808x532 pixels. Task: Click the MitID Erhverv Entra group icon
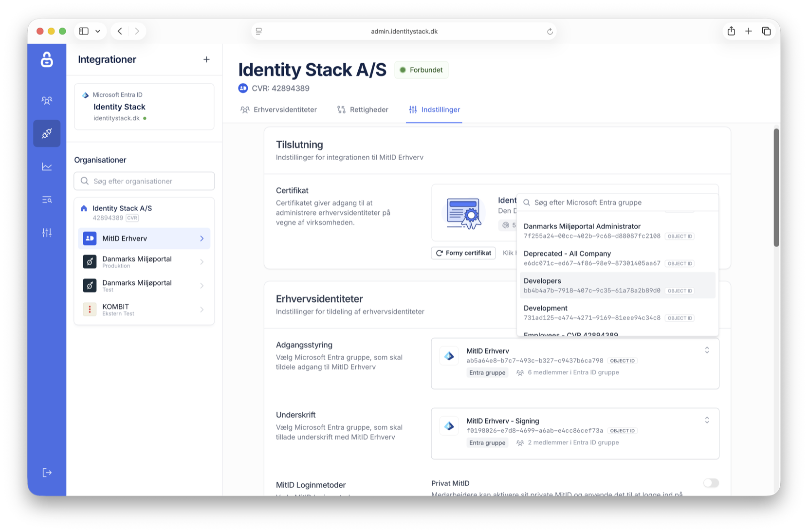pyautogui.click(x=449, y=356)
